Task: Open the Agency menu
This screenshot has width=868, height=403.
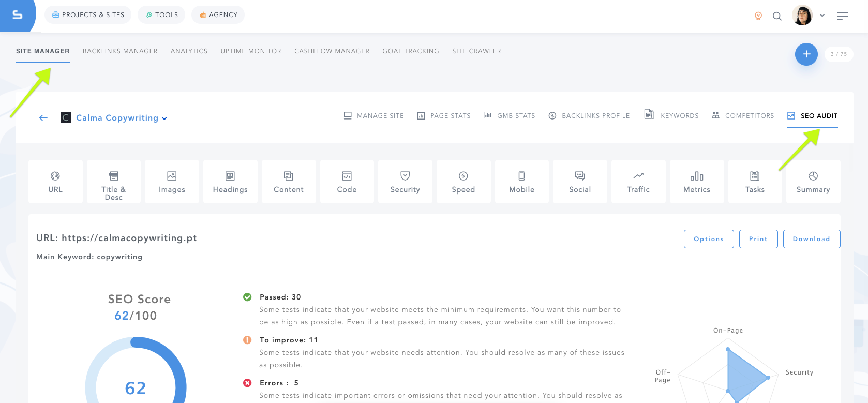Action: click(218, 15)
